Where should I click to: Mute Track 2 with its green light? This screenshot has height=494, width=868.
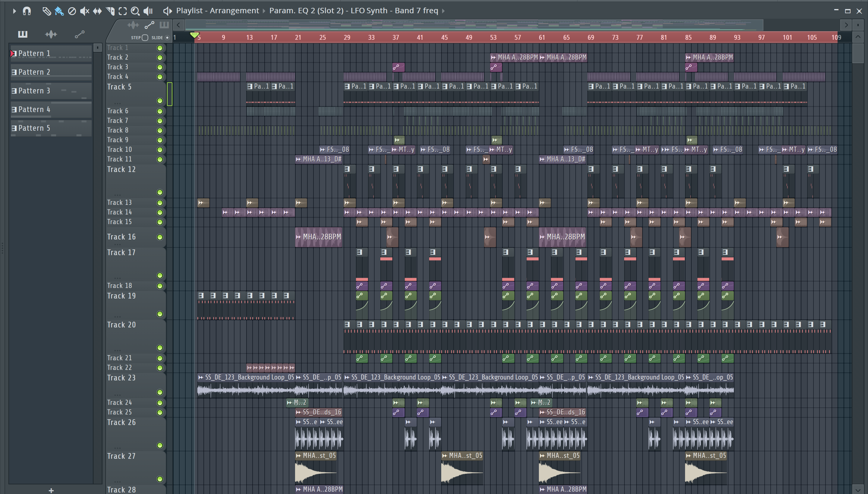(x=159, y=58)
